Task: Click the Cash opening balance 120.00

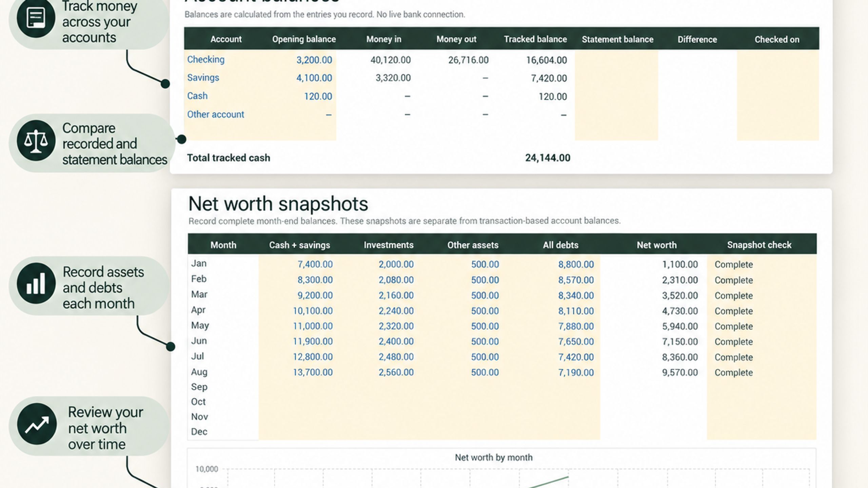Action: click(x=318, y=96)
